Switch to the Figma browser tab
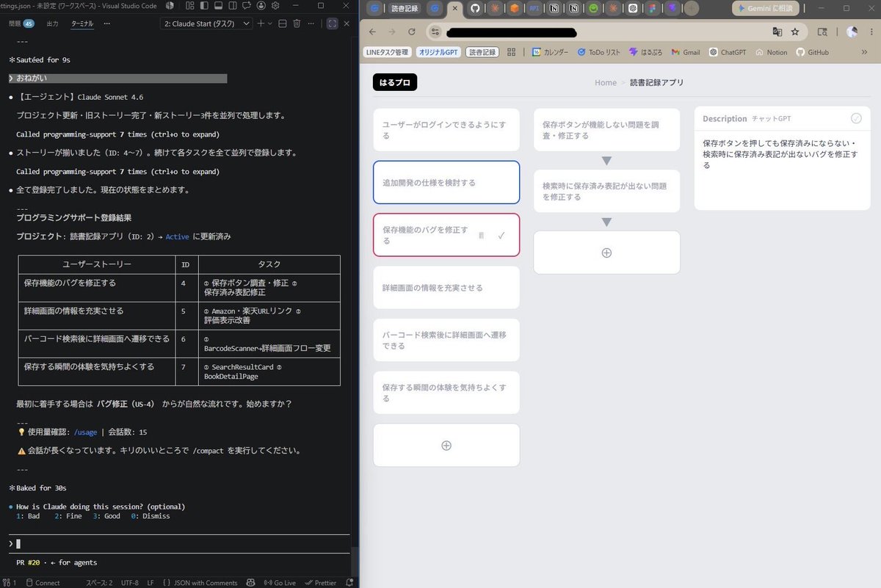Viewport: 881px width, 588px height. pos(653,9)
